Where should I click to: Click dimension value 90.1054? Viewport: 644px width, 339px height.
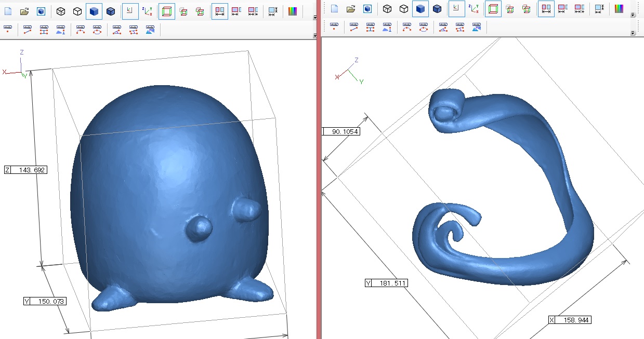click(x=345, y=131)
